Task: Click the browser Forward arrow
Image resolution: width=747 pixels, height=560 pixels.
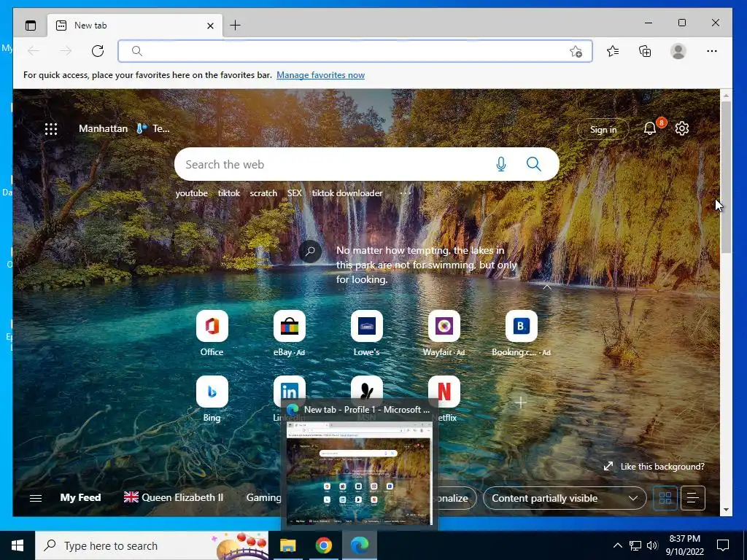Action: 66,51
